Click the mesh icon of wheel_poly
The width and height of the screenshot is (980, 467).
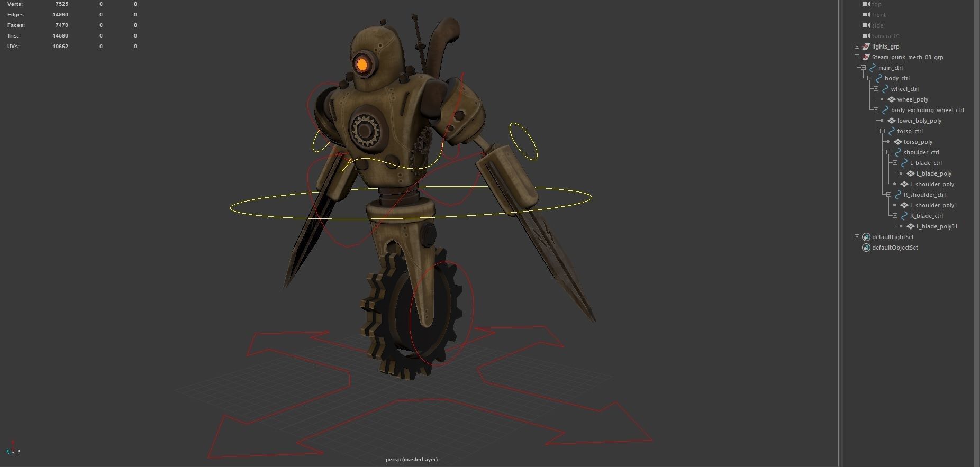point(892,99)
